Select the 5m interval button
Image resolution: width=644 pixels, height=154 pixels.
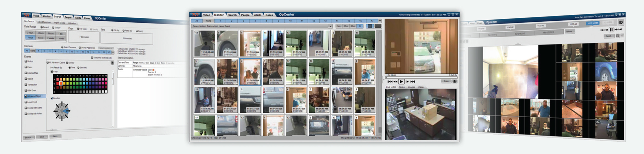[x=339, y=26]
